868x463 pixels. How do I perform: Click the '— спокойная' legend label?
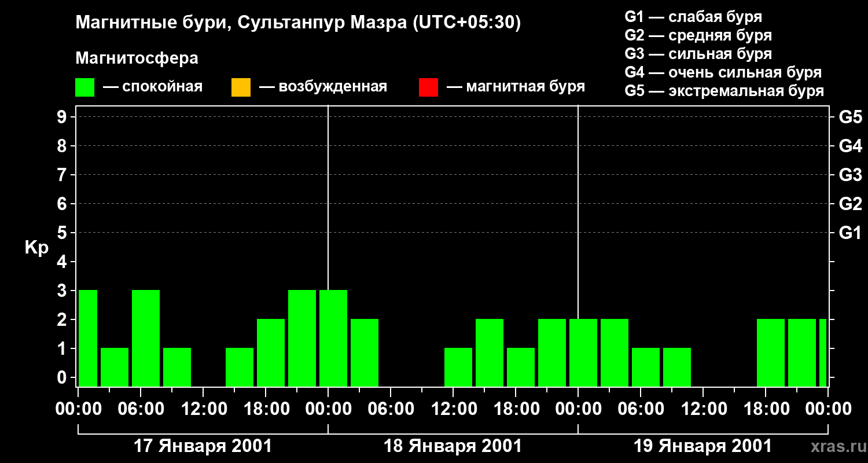(x=153, y=87)
